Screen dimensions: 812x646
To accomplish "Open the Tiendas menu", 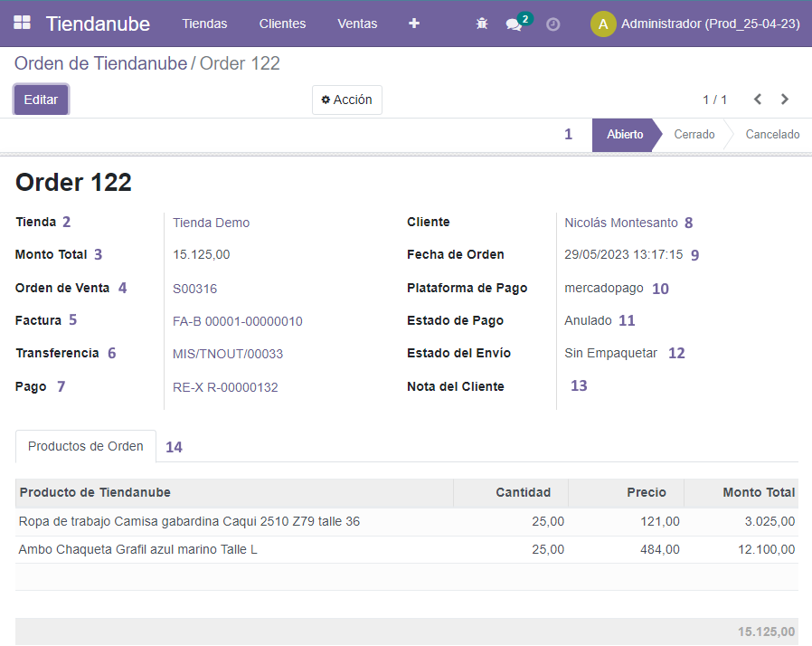I will click(x=204, y=24).
